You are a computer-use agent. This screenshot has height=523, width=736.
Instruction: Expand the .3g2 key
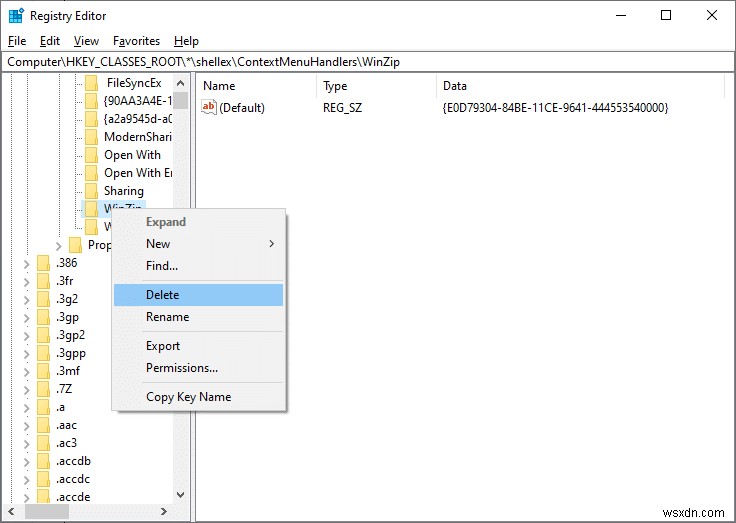(x=27, y=300)
